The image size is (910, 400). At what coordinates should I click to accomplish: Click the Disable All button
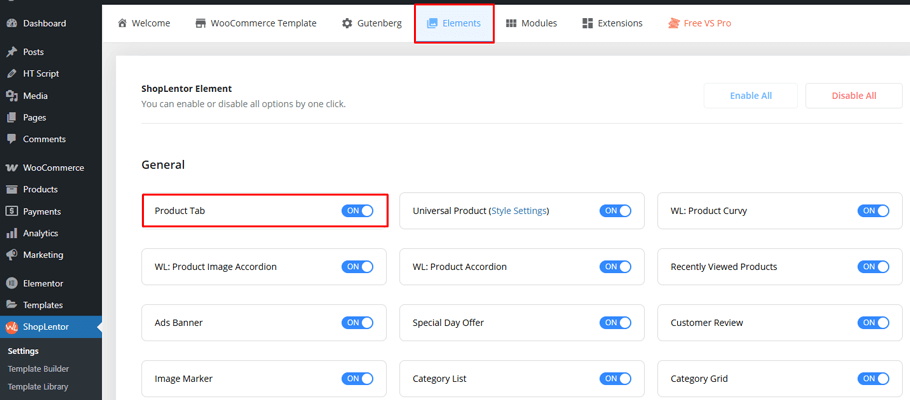tap(854, 96)
